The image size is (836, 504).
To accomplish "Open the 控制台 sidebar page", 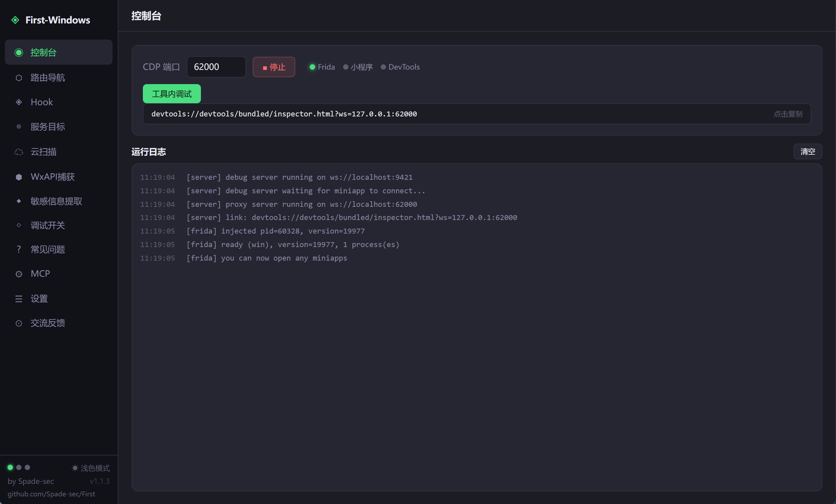I will pos(59,52).
